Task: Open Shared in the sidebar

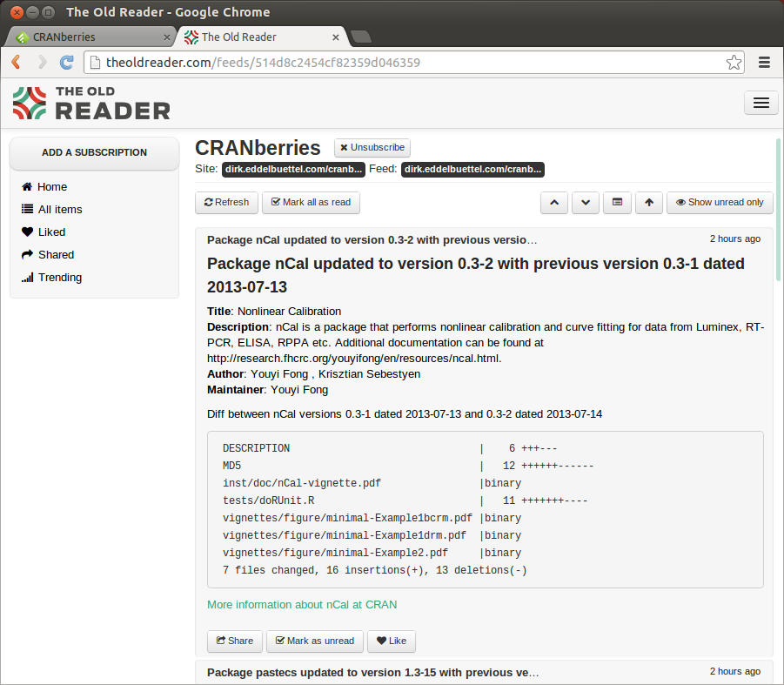Action: (48, 255)
